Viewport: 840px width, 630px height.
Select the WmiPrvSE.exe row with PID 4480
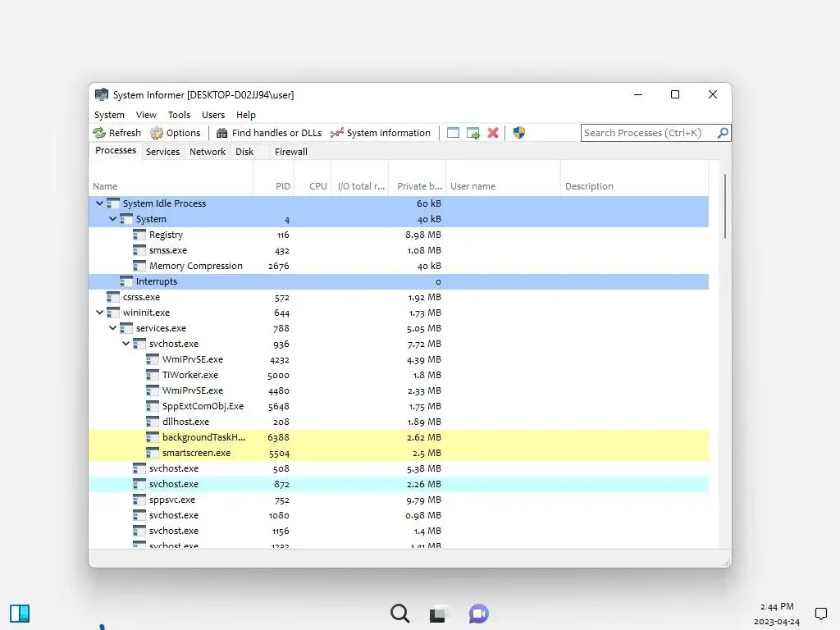(x=399, y=390)
